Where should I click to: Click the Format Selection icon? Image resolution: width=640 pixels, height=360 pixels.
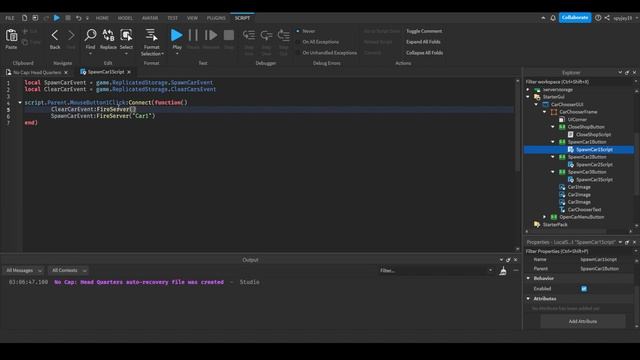151,35
